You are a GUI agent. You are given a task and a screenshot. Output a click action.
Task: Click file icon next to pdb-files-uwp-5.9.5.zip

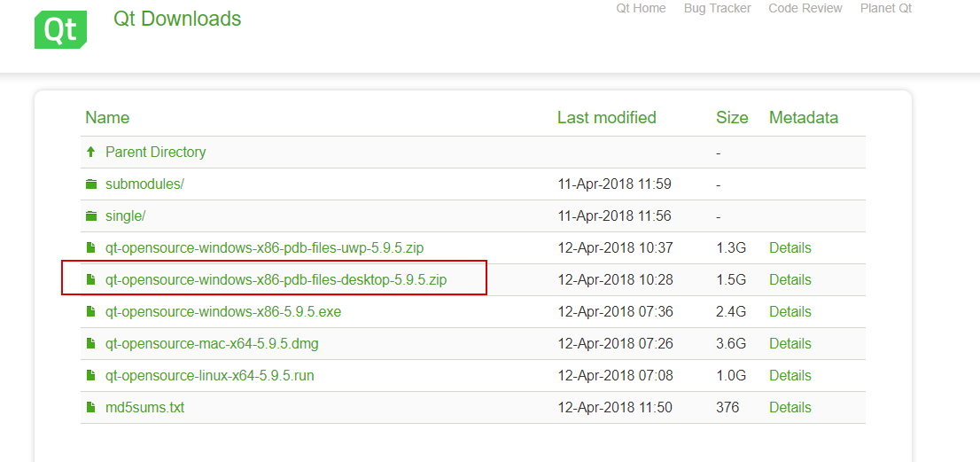coord(91,248)
